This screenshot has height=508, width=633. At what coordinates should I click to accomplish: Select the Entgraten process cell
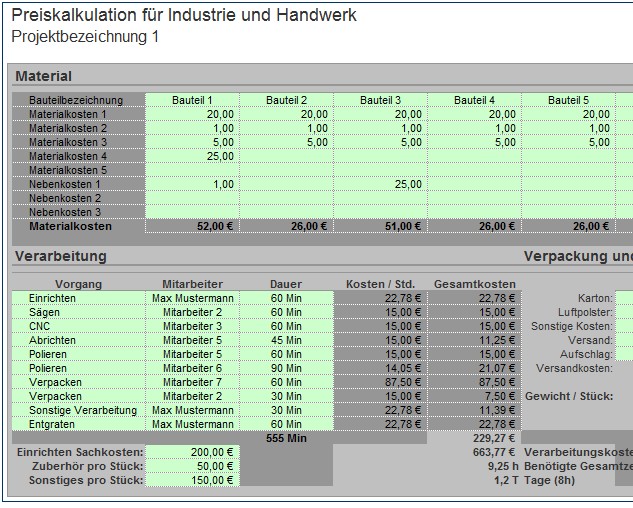tap(78, 424)
